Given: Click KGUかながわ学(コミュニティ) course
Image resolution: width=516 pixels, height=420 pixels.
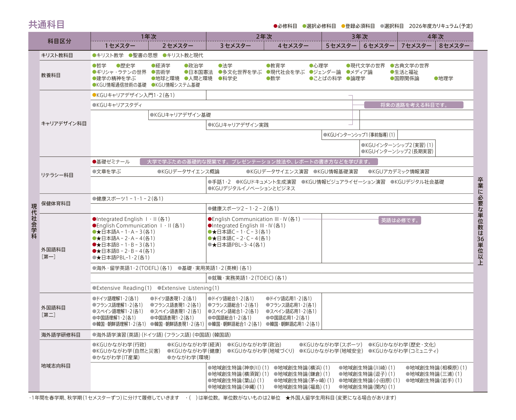Looking at the screenshot, I should 403,351.
